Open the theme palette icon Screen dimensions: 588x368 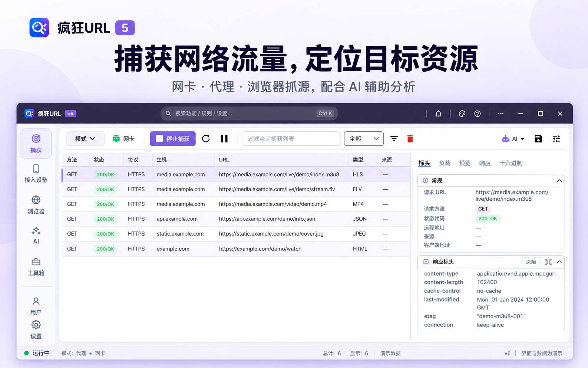point(462,114)
